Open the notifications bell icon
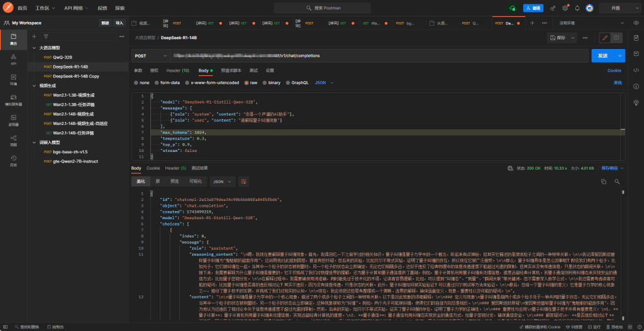The height and width of the screenshot is (331, 644). pyautogui.click(x=577, y=8)
